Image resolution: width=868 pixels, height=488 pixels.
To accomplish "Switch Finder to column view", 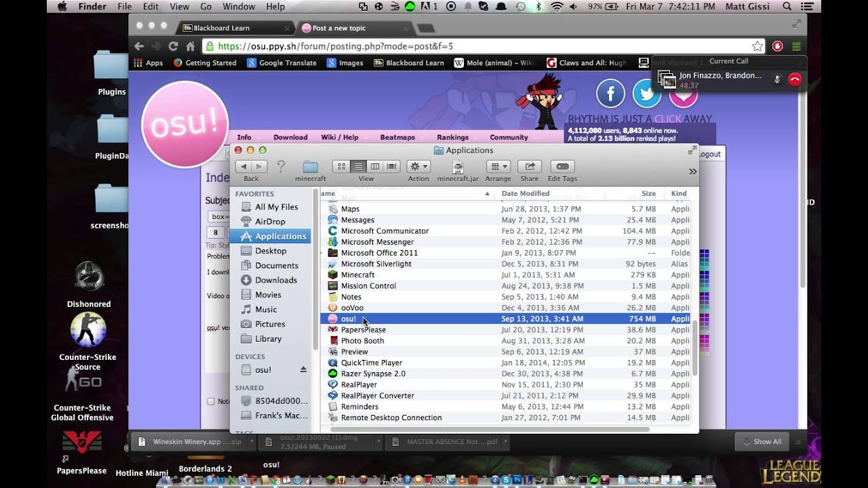I will (375, 167).
